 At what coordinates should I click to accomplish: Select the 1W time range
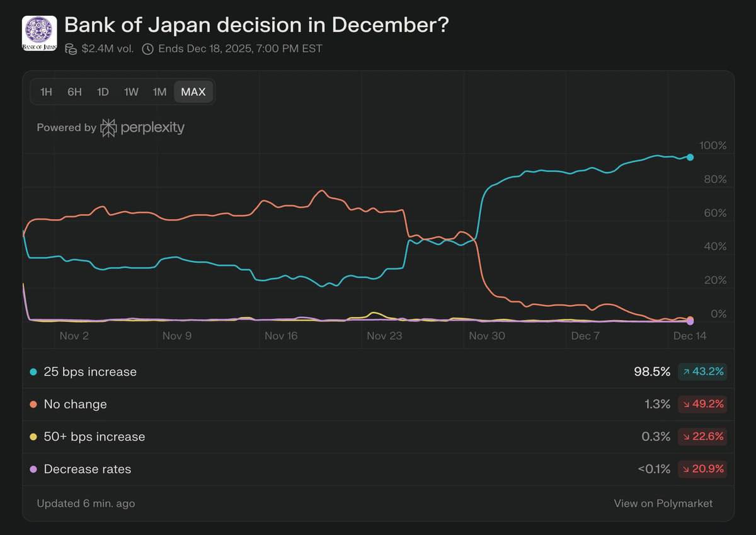coord(131,92)
